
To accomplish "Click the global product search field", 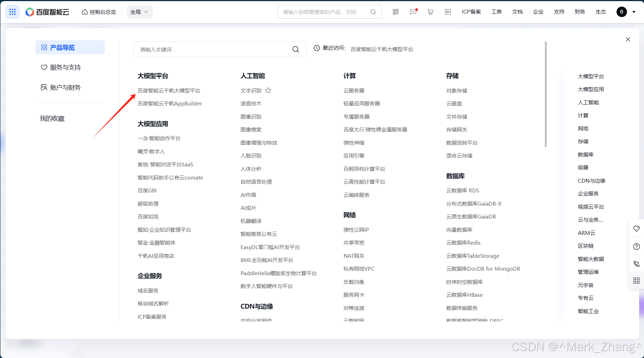I will click(330, 12).
